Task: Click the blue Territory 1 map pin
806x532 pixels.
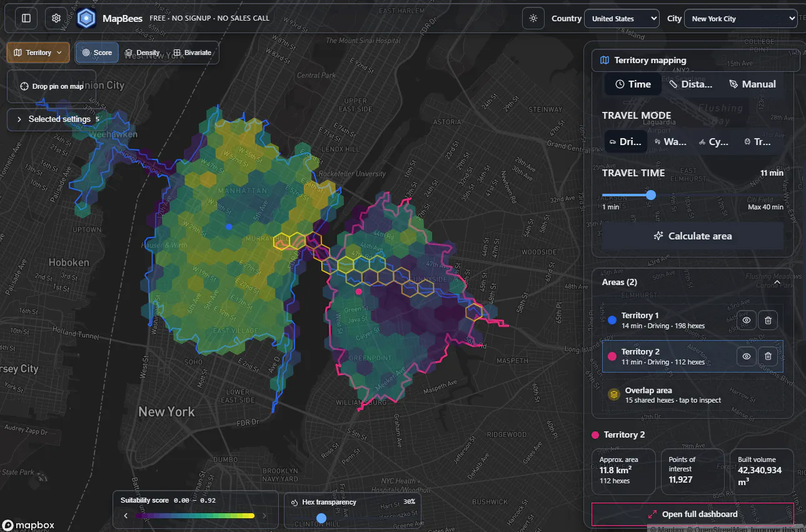Action: [x=229, y=226]
